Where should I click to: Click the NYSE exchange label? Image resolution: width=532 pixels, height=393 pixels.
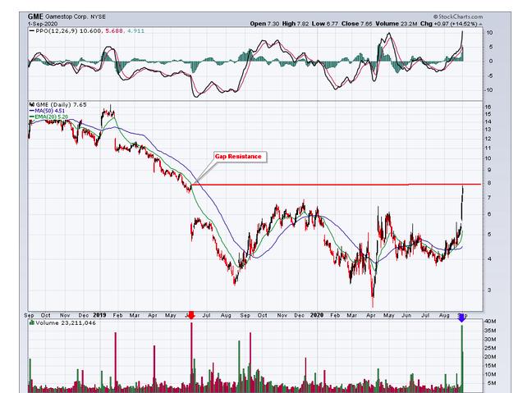point(98,16)
